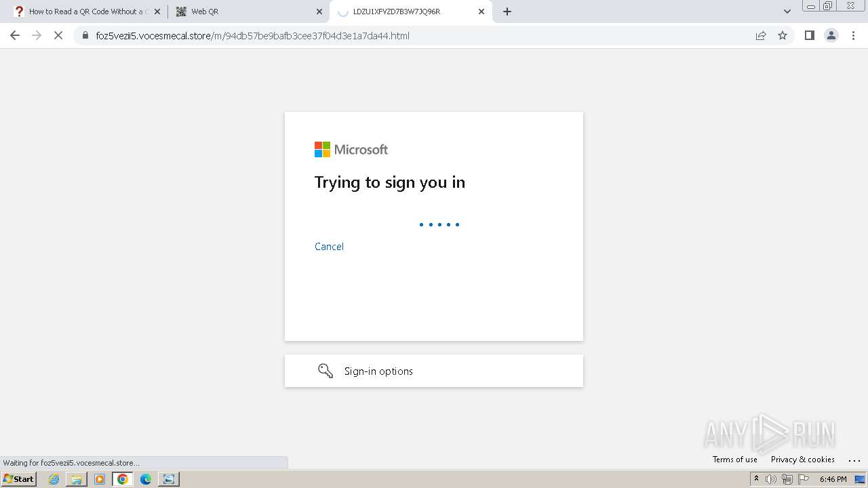Click the address bar URL
The width and height of the screenshot is (868, 488).
[x=252, y=36]
